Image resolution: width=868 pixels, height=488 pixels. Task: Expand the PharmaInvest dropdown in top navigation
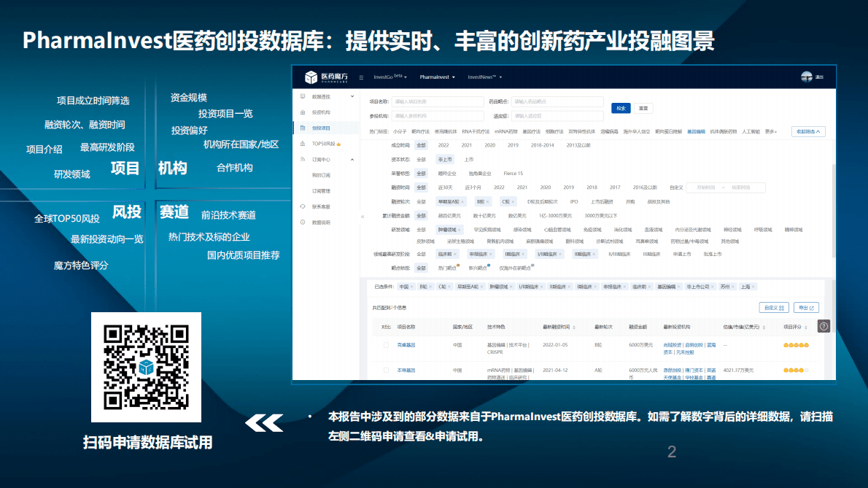coord(435,77)
